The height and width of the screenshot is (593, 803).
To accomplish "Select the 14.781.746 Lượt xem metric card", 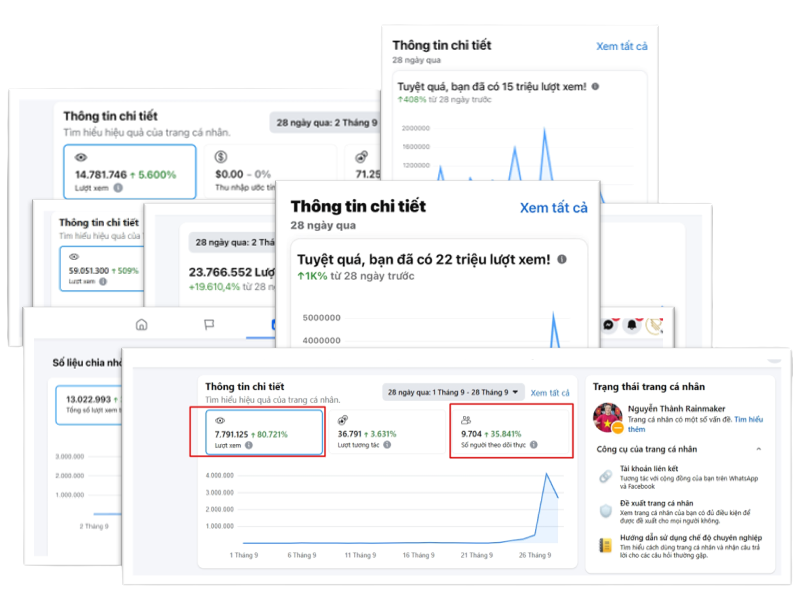I will click(x=130, y=172).
